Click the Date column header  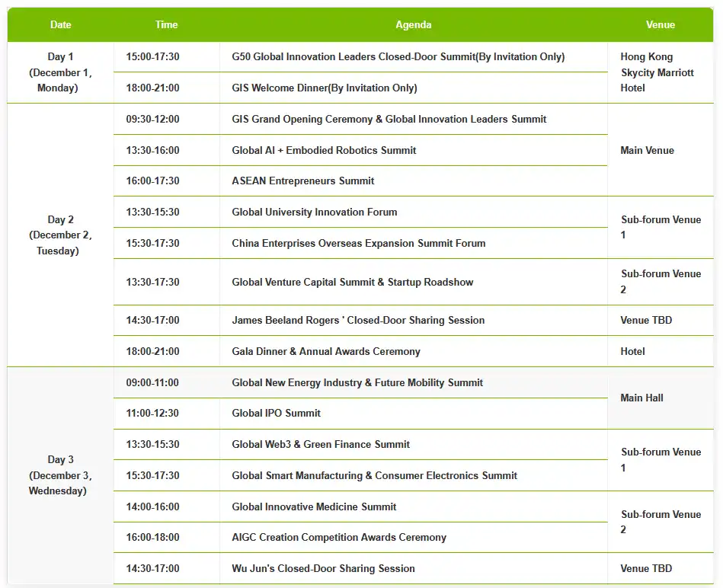pyautogui.click(x=60, y=24)
